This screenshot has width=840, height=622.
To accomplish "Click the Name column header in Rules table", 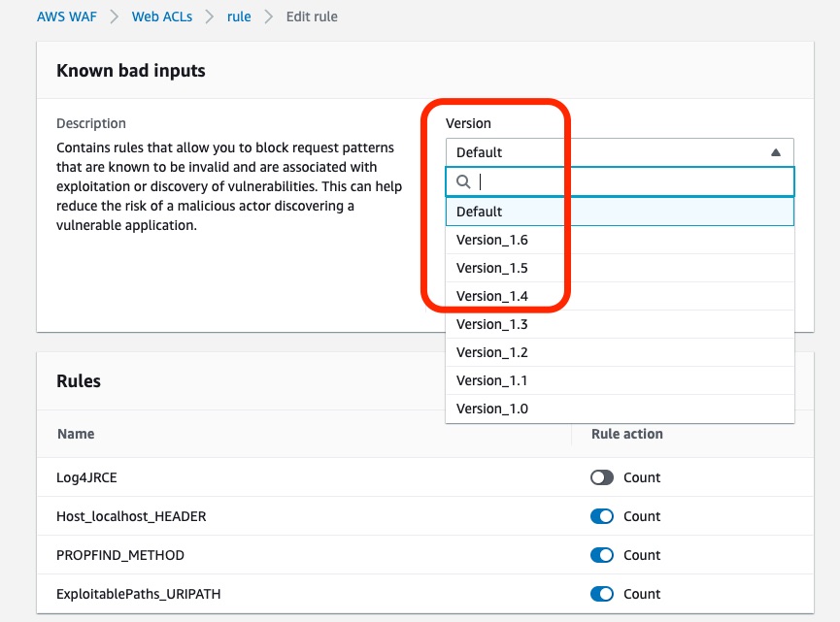I will tap(76, 434).
